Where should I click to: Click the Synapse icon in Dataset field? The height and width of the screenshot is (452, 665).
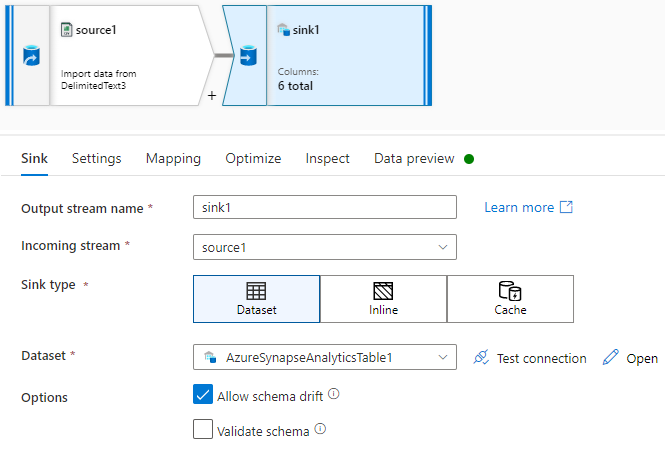pos(210,357)
